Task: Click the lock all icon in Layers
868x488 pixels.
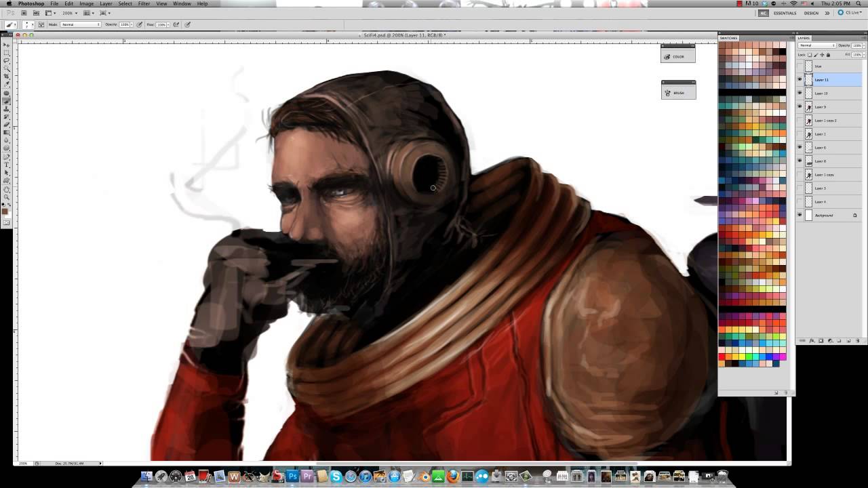Action: [828, 55]
